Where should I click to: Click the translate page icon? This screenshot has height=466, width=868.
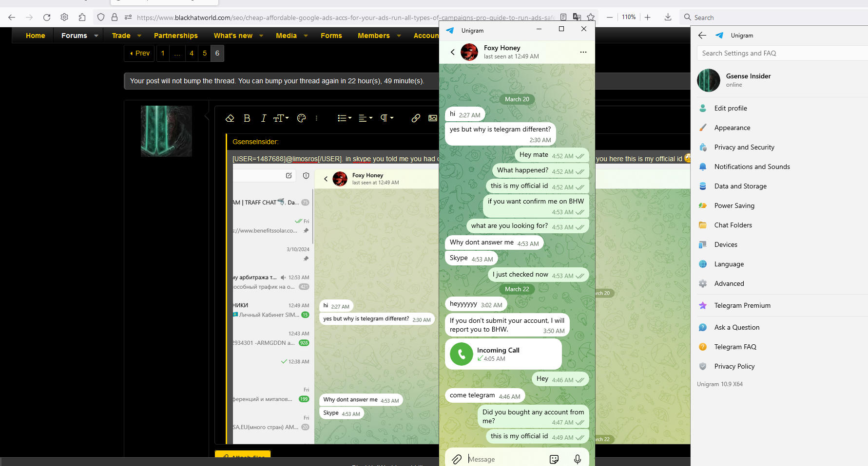pyautogui.click(x=577, y=17)
